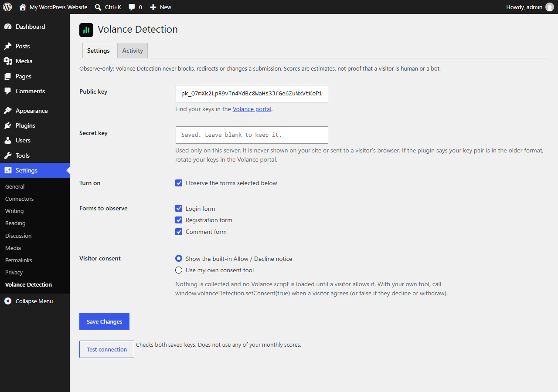Select Show the built-in Allow / Decline notice
The width and height of the screenshot is (558, 392).
coord(179,259)
